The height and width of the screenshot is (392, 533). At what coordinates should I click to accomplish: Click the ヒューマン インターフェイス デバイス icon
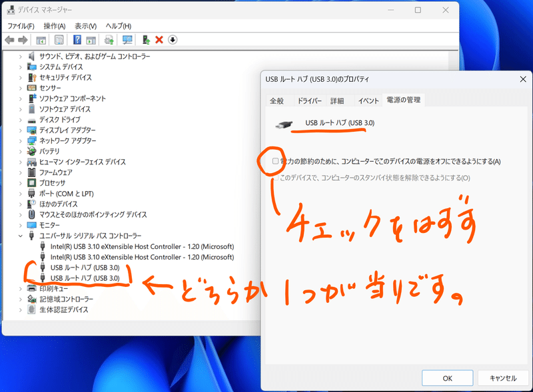[31, 162]
